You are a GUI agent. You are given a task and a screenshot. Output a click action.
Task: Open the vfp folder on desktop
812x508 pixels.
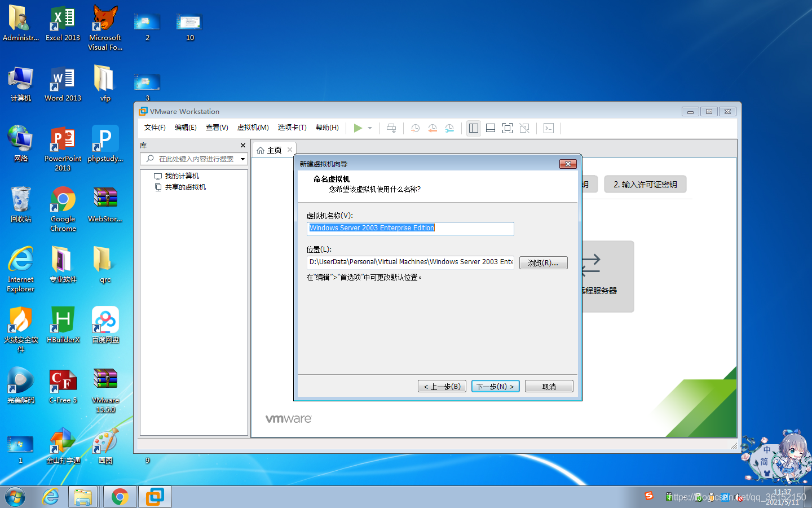pyautogui.click(x=105, y=84)
